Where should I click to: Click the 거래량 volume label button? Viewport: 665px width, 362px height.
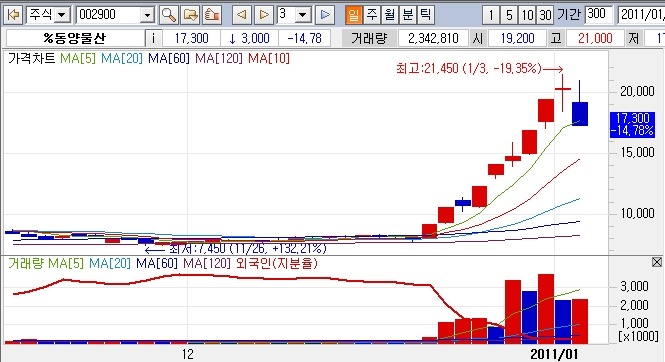coord(369,39)
